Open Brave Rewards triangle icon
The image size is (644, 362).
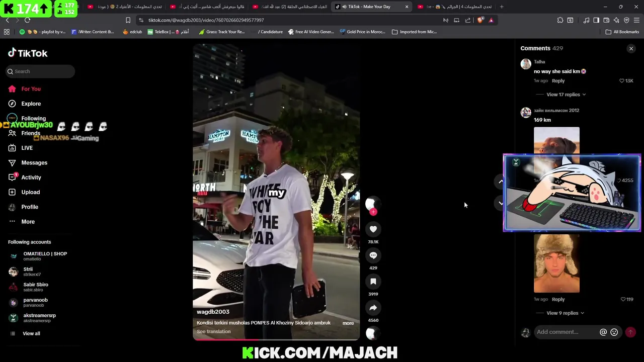tap(491, 20)
